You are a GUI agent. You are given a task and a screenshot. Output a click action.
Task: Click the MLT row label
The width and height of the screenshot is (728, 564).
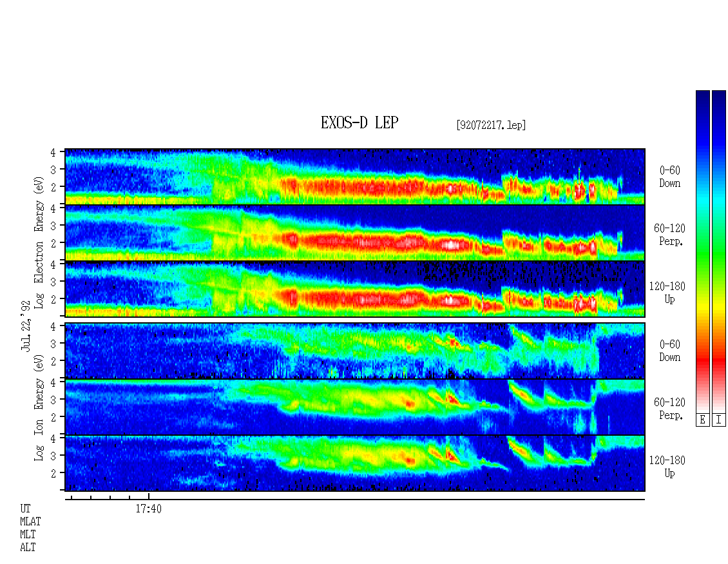click(28, 535)
